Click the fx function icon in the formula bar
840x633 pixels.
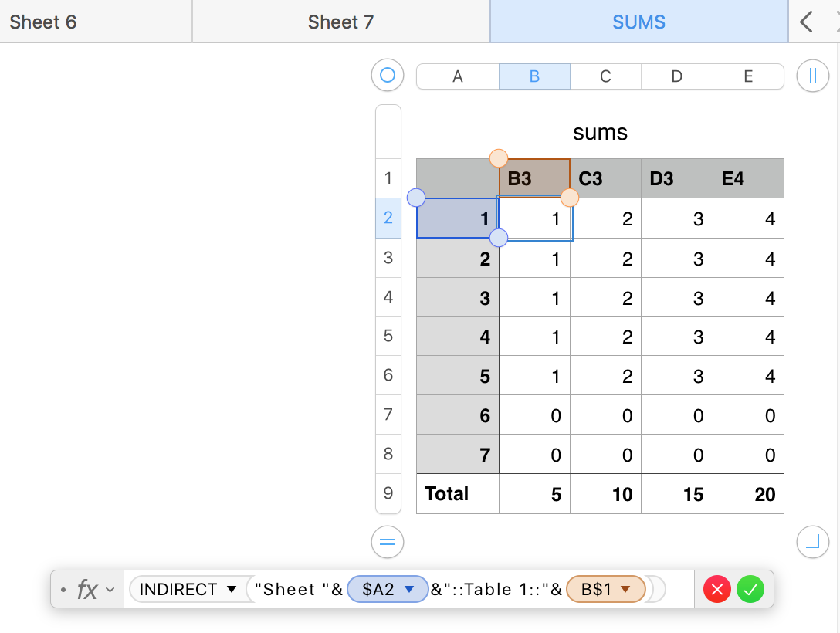86,591
